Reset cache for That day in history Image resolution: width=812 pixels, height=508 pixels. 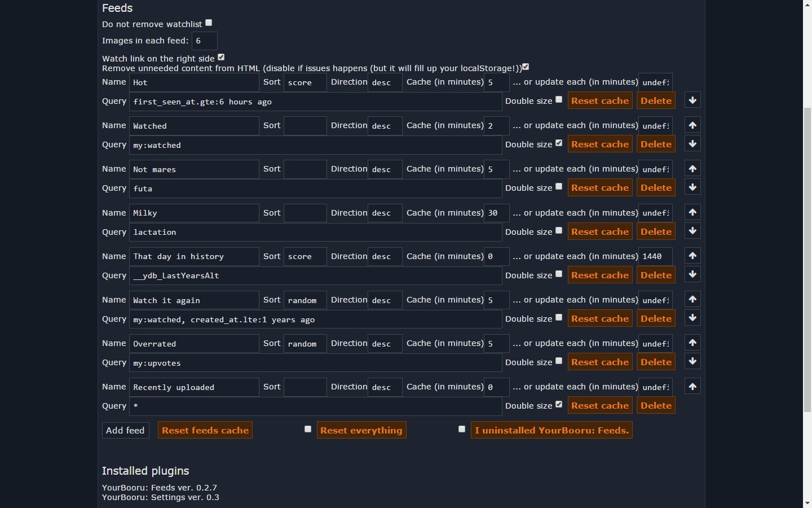(599, 275)
